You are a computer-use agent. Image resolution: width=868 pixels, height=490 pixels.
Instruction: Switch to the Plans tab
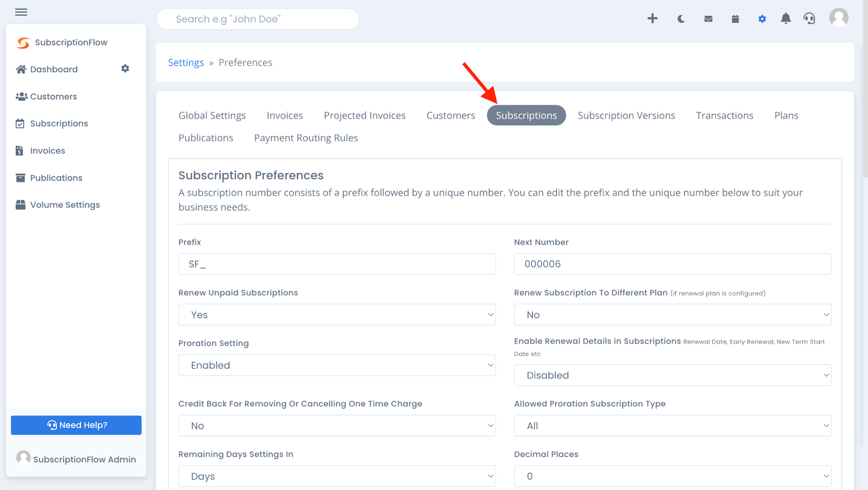(x=786, y=116)
